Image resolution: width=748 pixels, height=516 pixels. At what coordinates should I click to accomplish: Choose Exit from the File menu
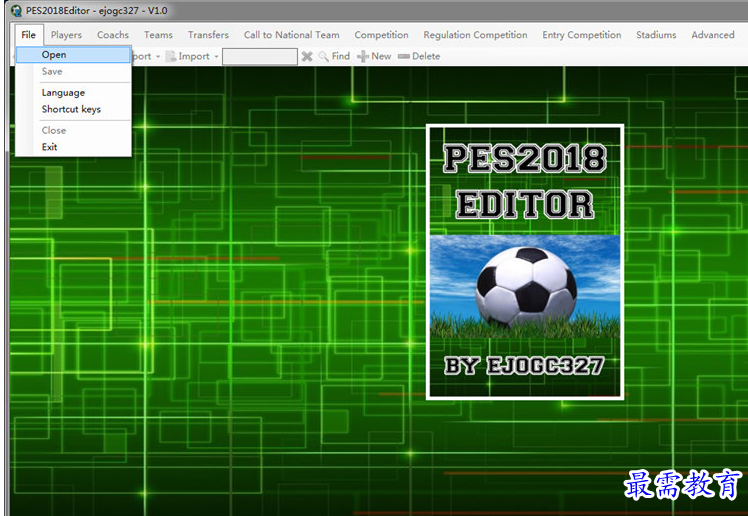(73, 147)
